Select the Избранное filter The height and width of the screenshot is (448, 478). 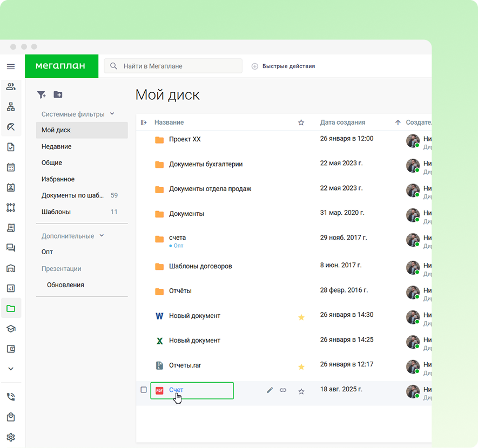click(x=58, y=179)
